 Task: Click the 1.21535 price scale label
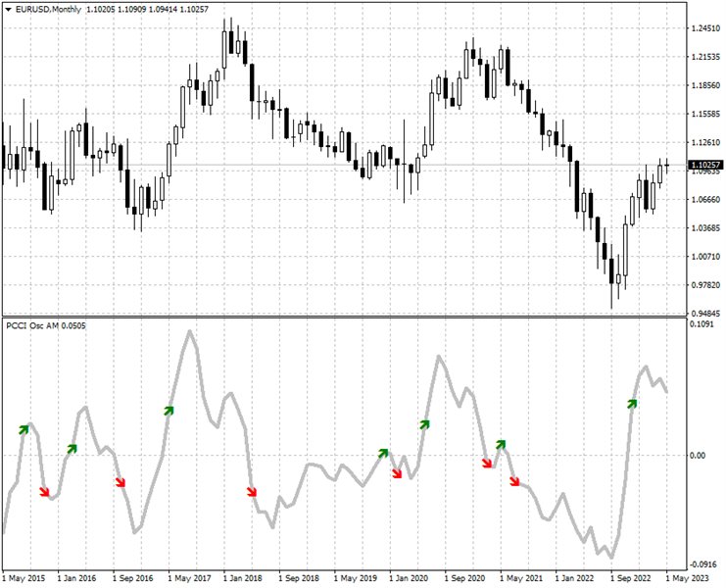click(x=705, y=57)
